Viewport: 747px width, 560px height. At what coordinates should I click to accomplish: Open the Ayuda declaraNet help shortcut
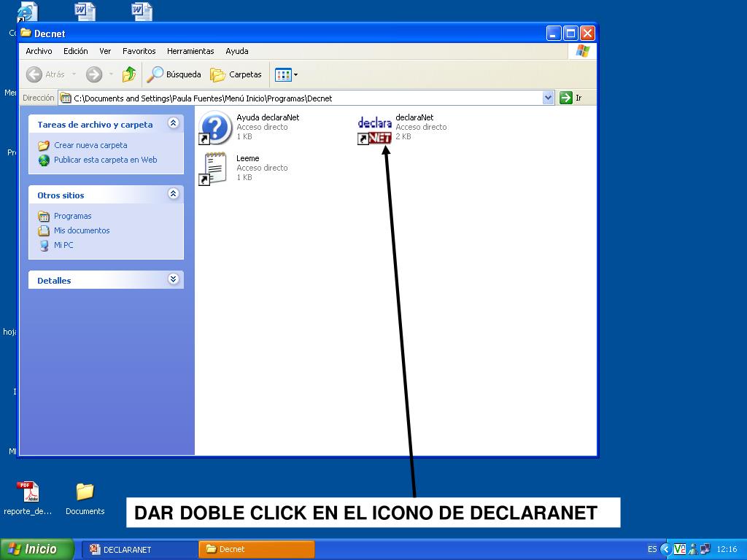tap(215, 128)
